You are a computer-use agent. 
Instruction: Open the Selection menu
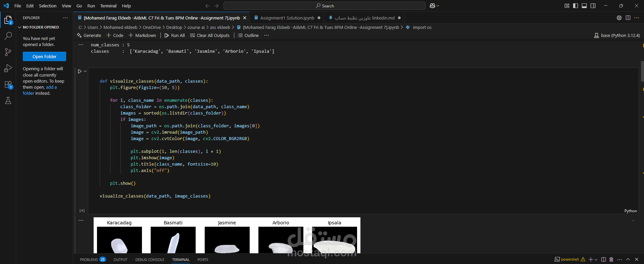(x=48, y=6)
